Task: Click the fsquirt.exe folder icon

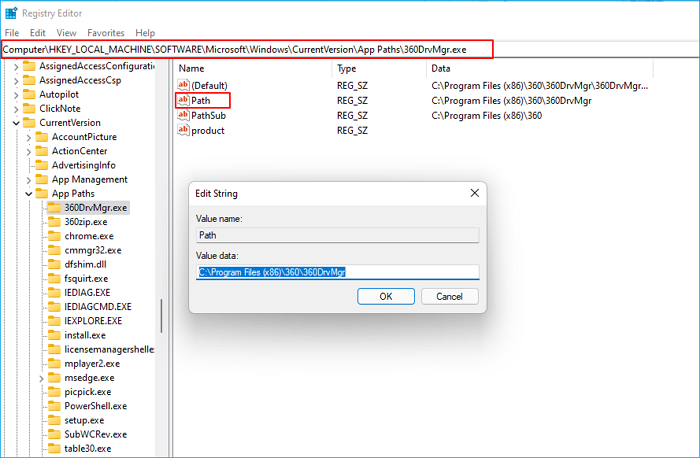Action: click(x=54, y=279)
